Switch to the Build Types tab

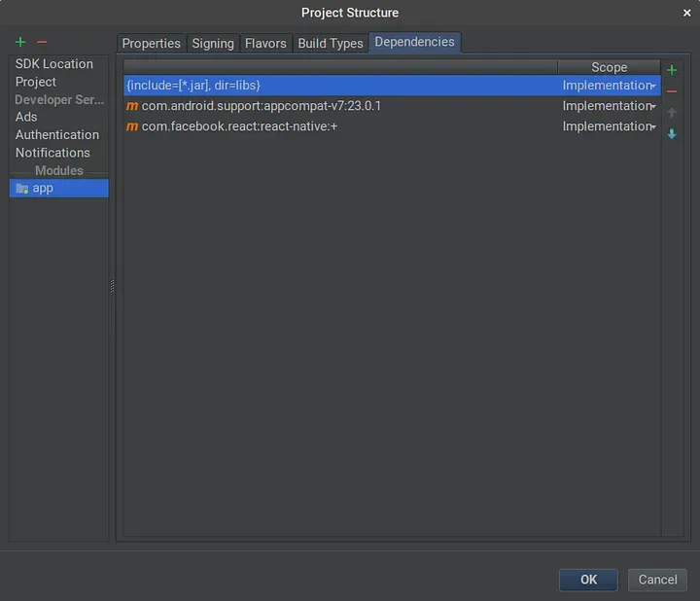[330, 44]
